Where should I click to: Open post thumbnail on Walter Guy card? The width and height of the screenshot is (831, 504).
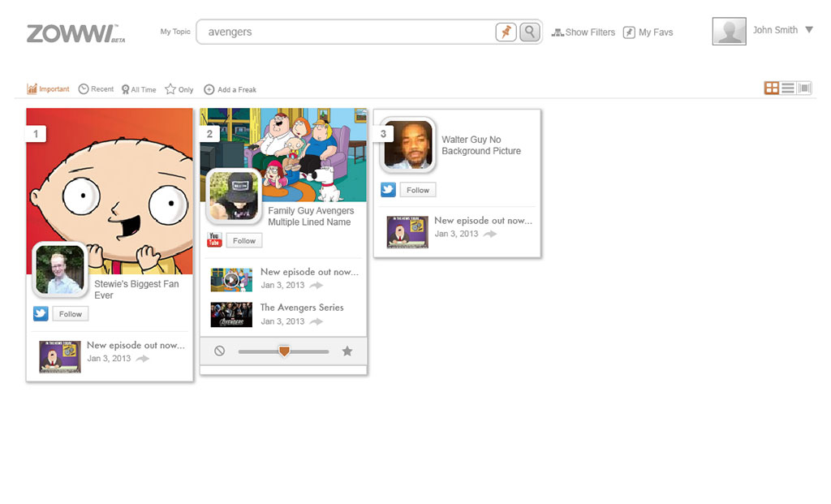[407, 232]
